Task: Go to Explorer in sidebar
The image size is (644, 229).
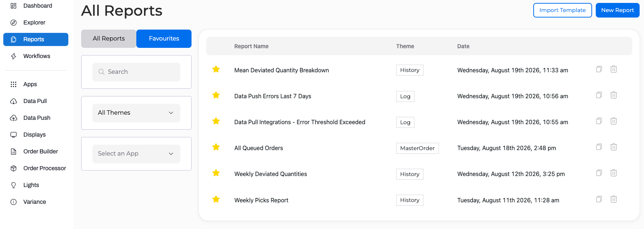Action: [36, 23]
